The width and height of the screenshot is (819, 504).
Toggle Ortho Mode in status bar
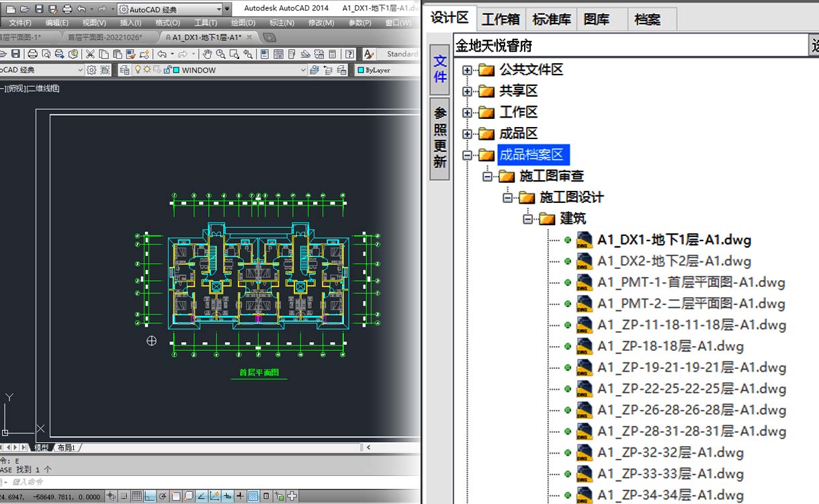coord(149,497)
